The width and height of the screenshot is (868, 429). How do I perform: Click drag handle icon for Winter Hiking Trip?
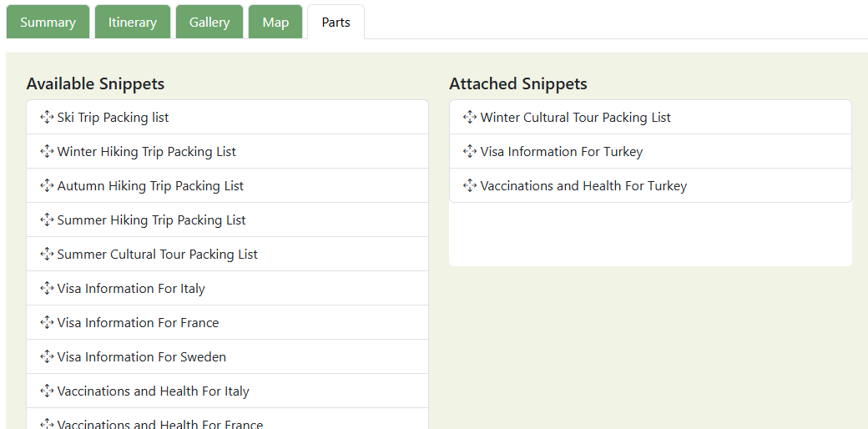(47, 151)
